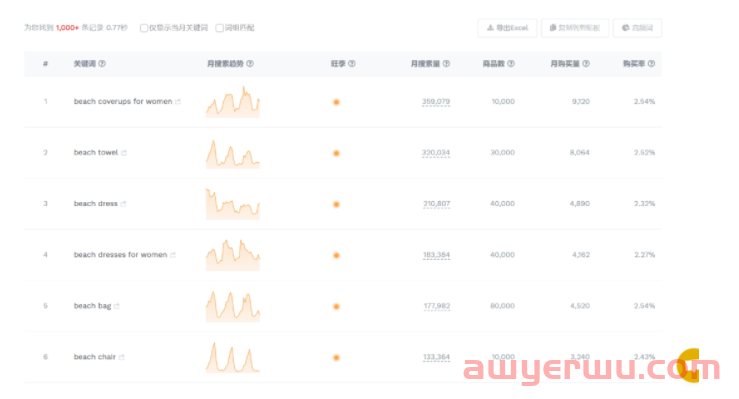Click the monthly search volume 210,807
739x399 pixels.
point(436,204)
